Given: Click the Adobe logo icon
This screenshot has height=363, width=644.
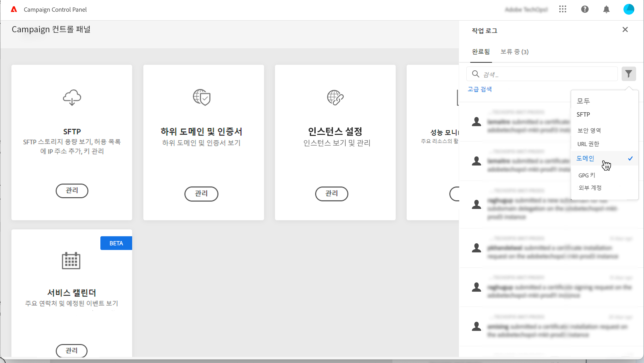Looking at the screenshot, I should tap(14, 9).
